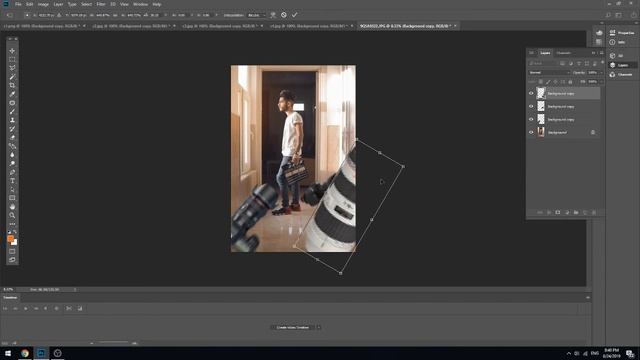This screenshot has width=640, height=360.
Task: Toggle warp mode in options bar
Action: (273, 15)
